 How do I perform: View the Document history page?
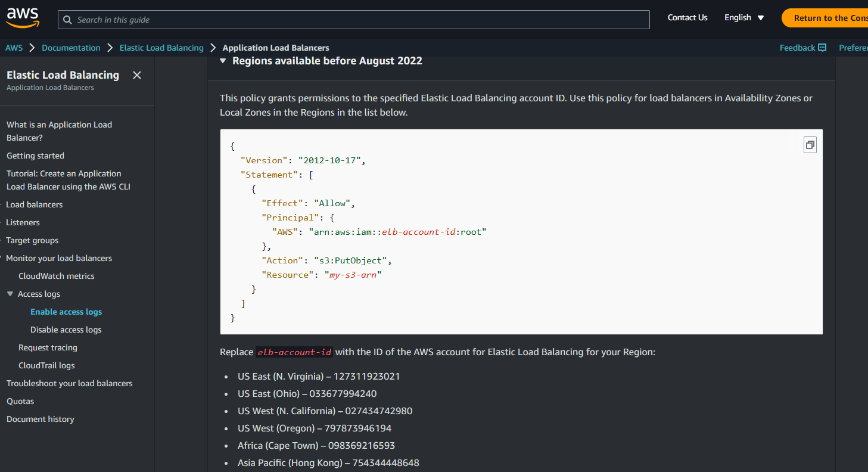(40, 418)
